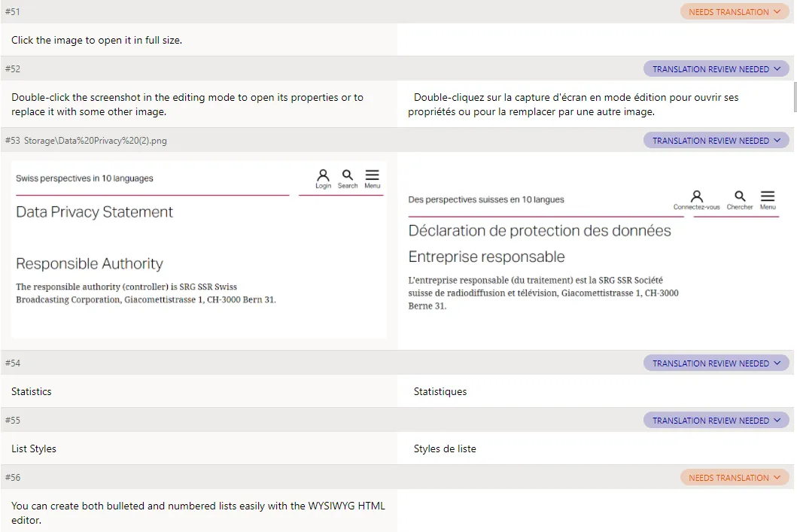Screen dimensions: 797x532
Task: Select the 'Data Privacy Statement' source image
Action: [199, 249]
